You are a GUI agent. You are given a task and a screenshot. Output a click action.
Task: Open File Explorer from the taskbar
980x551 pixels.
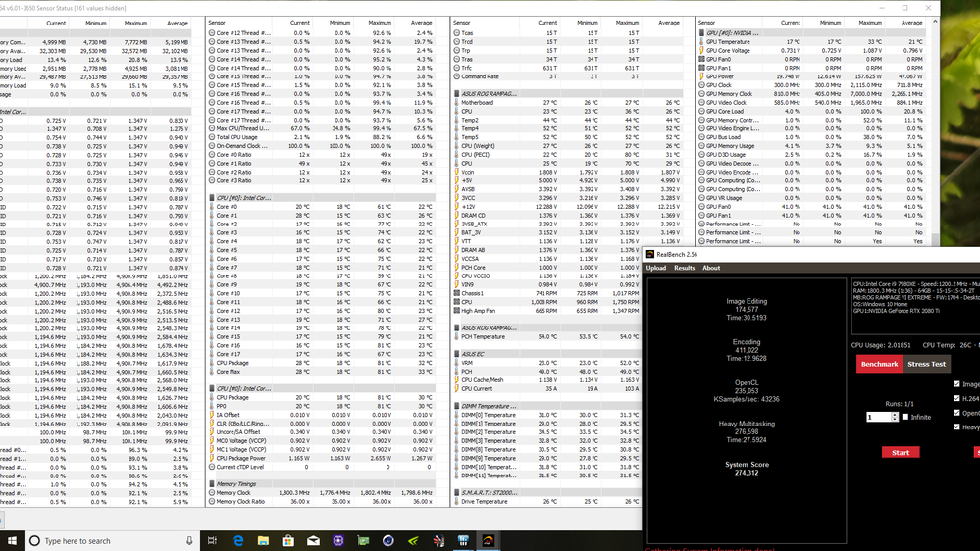(263, 541)
